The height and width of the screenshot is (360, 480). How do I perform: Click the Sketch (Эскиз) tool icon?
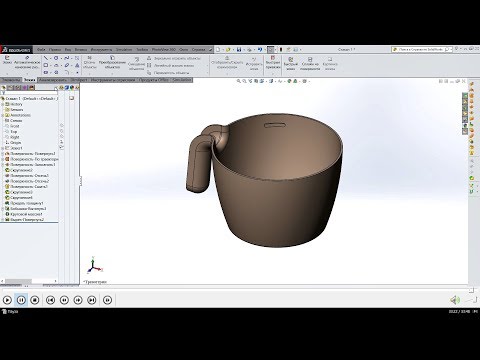[7, 58]
